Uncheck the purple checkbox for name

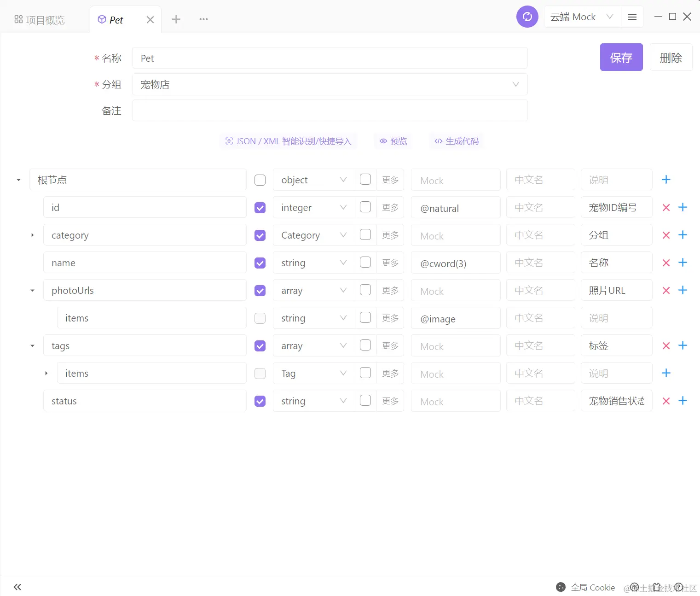260,263
